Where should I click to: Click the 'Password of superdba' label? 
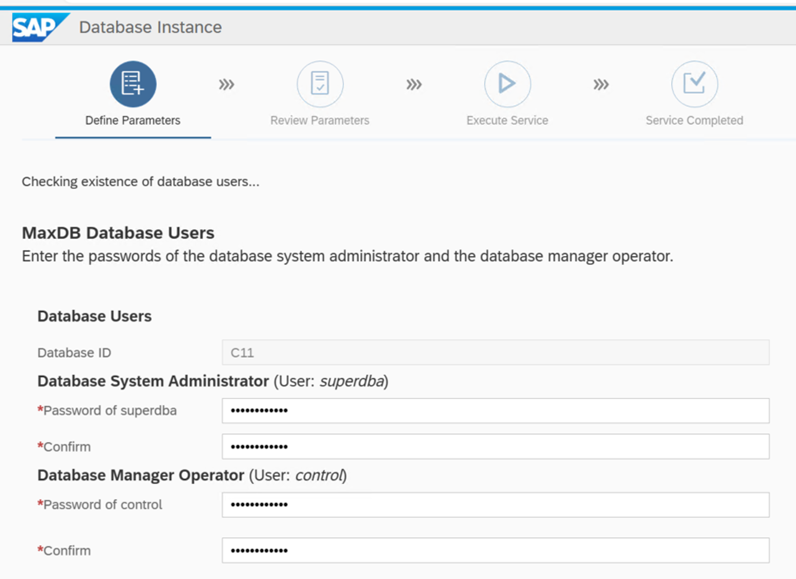click(107, 411)
